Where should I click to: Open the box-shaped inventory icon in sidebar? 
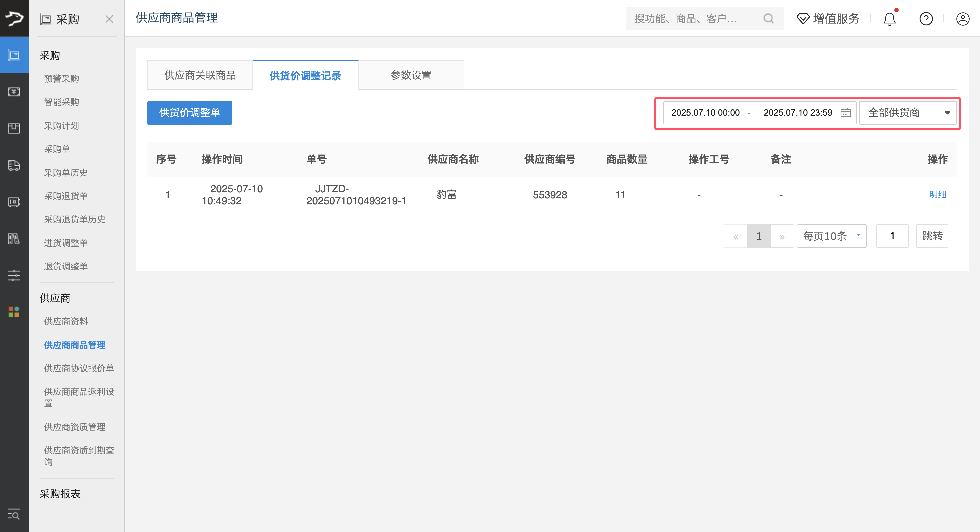coord(14,129)
